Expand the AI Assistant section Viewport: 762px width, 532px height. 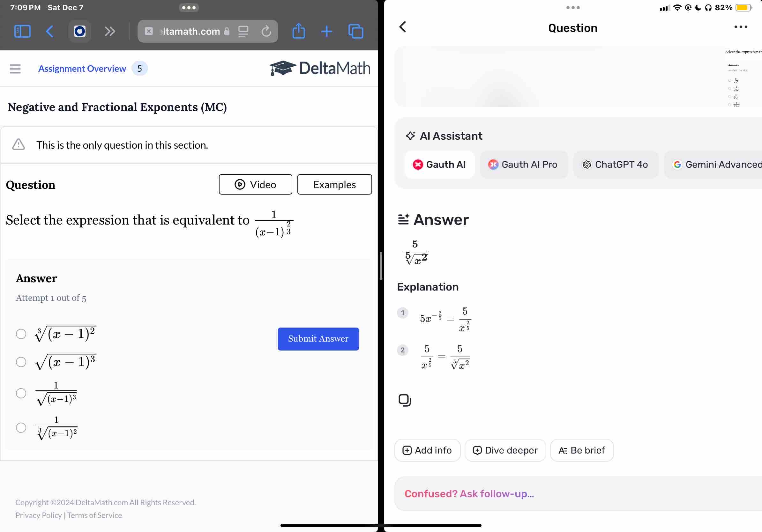pos(444,136)
